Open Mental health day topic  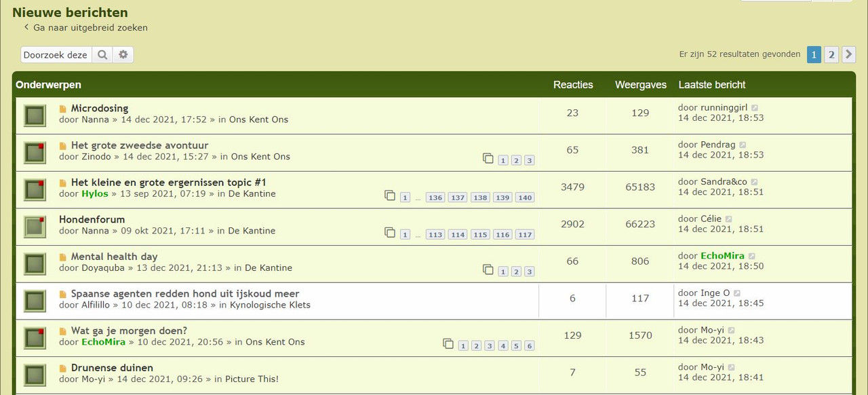tap(115, 257)
